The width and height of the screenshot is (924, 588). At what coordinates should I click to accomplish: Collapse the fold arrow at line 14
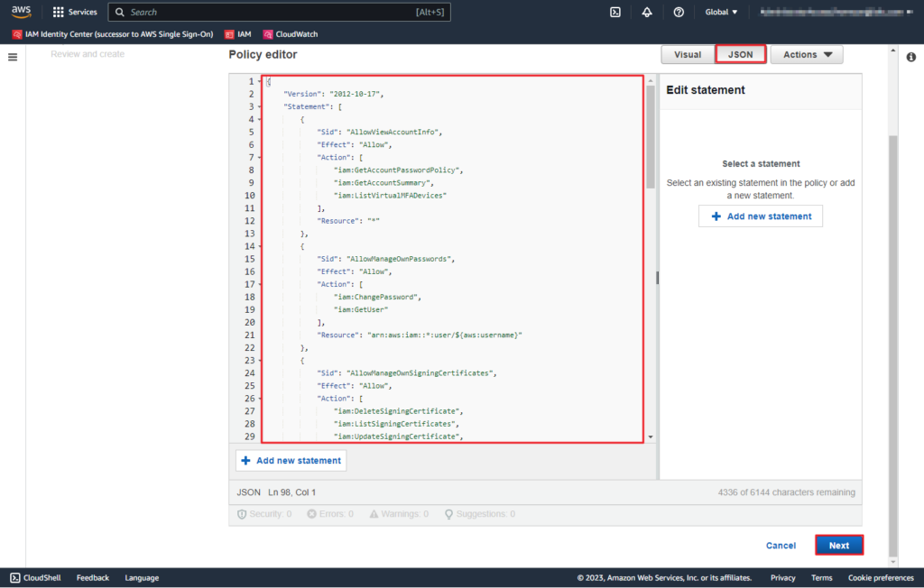coord(260,246)
